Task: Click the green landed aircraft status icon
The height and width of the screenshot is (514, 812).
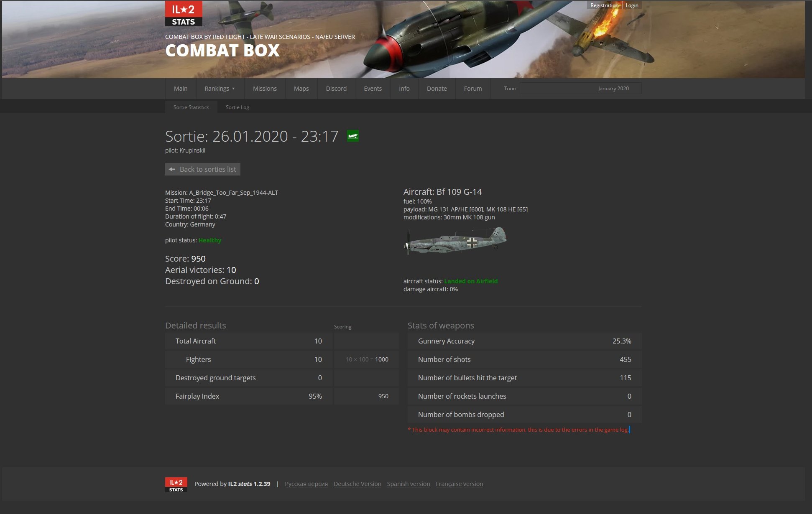Action: [x=352, y=136]
